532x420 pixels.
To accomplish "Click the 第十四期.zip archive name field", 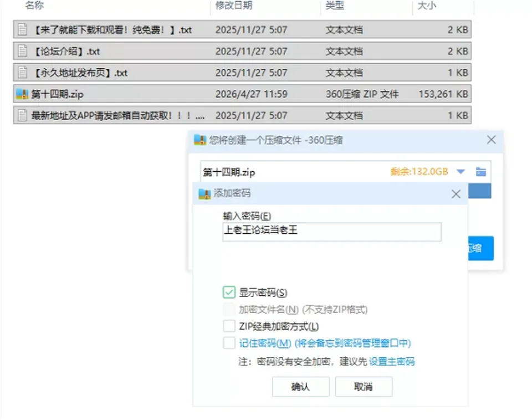I will pyautogui.click(x=295, y=172).
